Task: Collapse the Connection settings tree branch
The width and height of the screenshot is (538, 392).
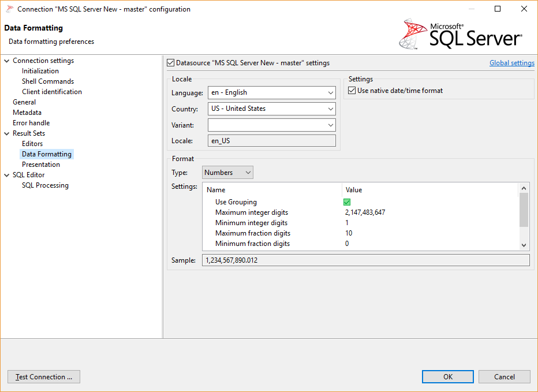Action: pos(7,60)
